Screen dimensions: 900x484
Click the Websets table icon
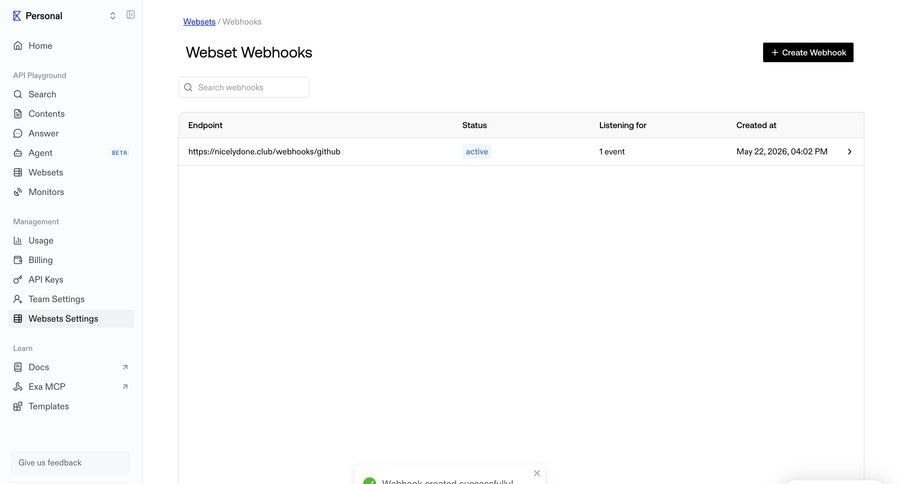(18, 172)
